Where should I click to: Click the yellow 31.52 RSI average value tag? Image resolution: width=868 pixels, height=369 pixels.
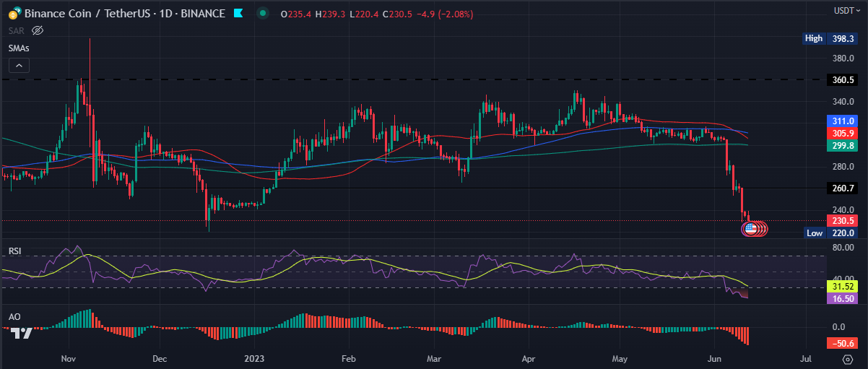[x=842, y=286]
